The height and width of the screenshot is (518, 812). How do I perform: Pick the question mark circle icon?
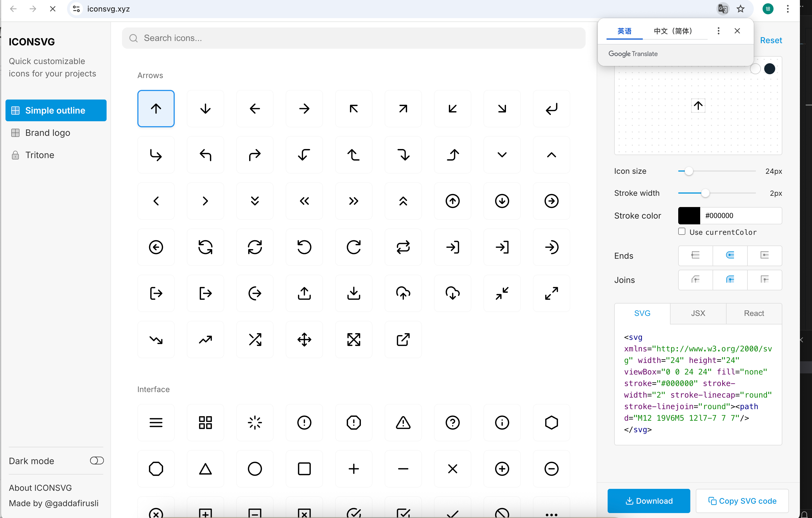(452, 423)
